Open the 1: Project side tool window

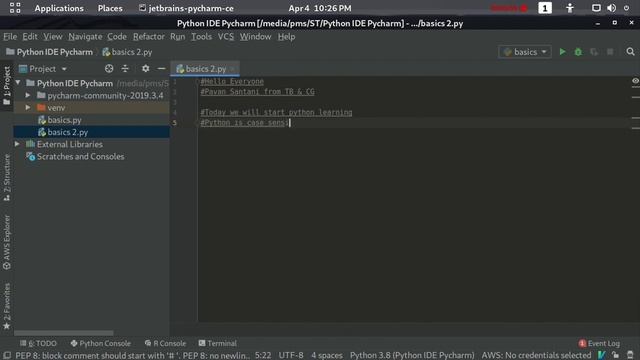(x=7, y=86)
